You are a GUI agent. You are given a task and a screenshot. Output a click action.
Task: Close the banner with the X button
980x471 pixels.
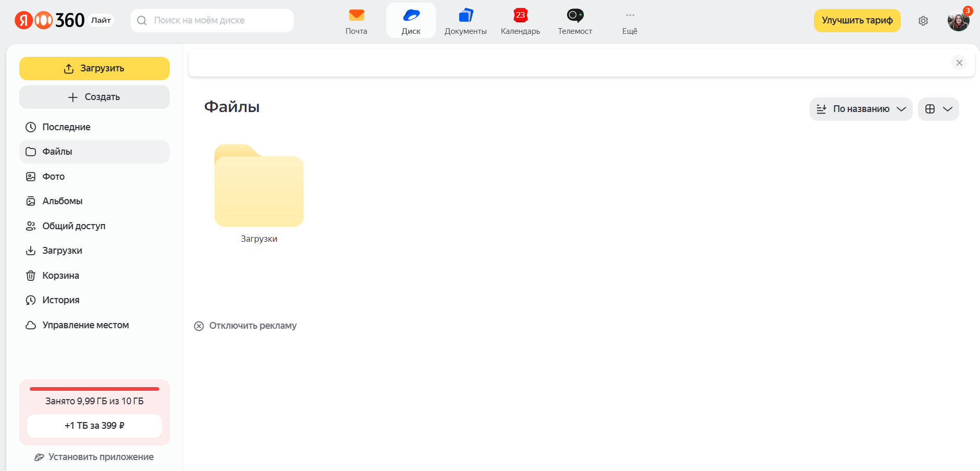coord(959,63)
